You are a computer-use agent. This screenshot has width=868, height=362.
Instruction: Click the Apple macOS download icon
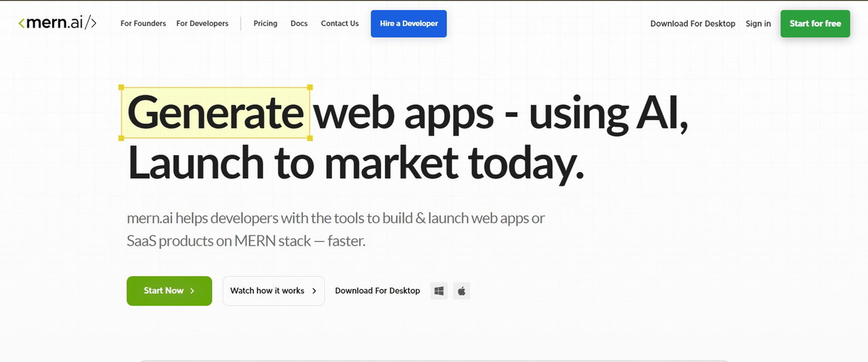click(x=461, y=290)
